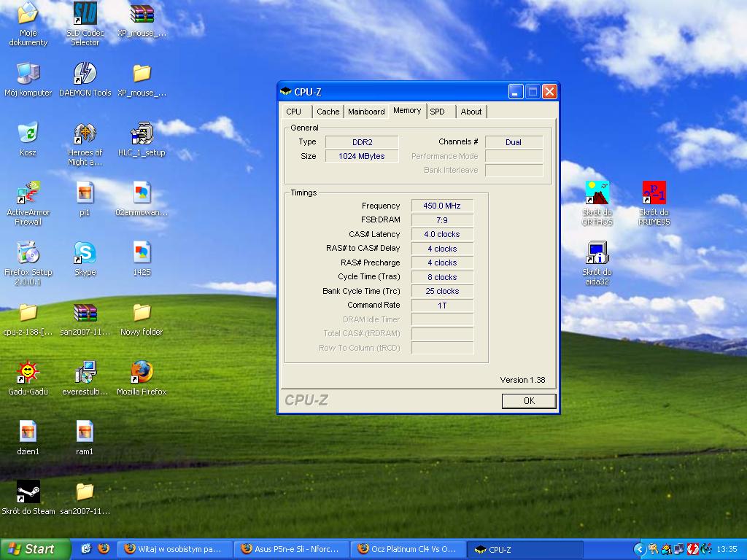The width and height of the screenshot is (747, 560).
Task: Select the dzien1 image file icon
Action: [28, 437]
